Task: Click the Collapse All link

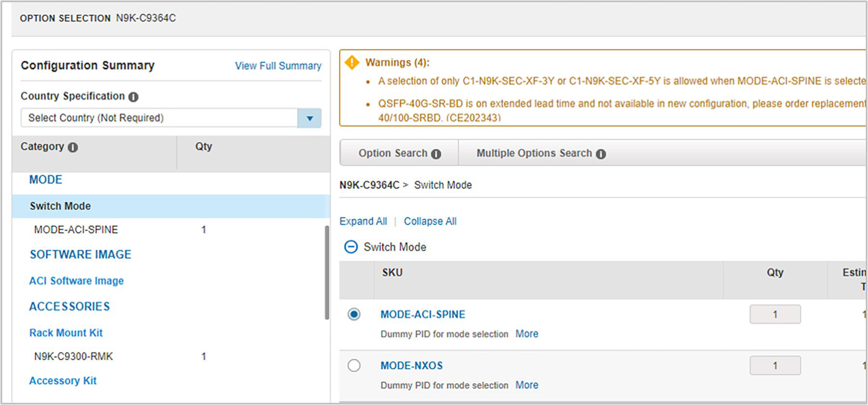Action: [430, 221]
